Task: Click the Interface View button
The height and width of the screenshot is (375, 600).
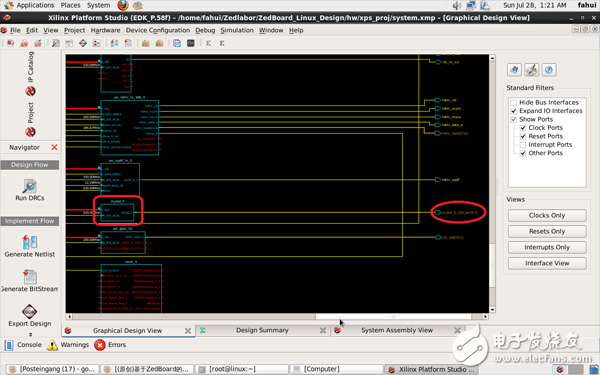Action: point(547,263)
